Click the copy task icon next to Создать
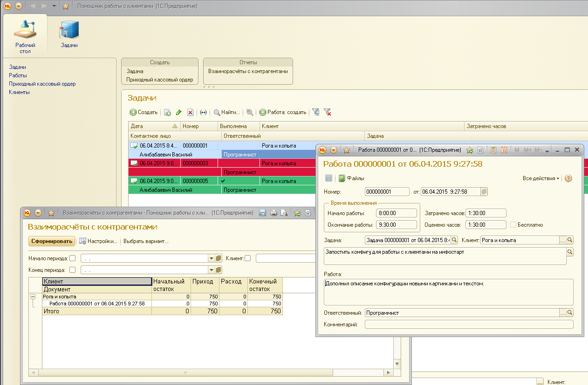588x385 pixels. 167,112
